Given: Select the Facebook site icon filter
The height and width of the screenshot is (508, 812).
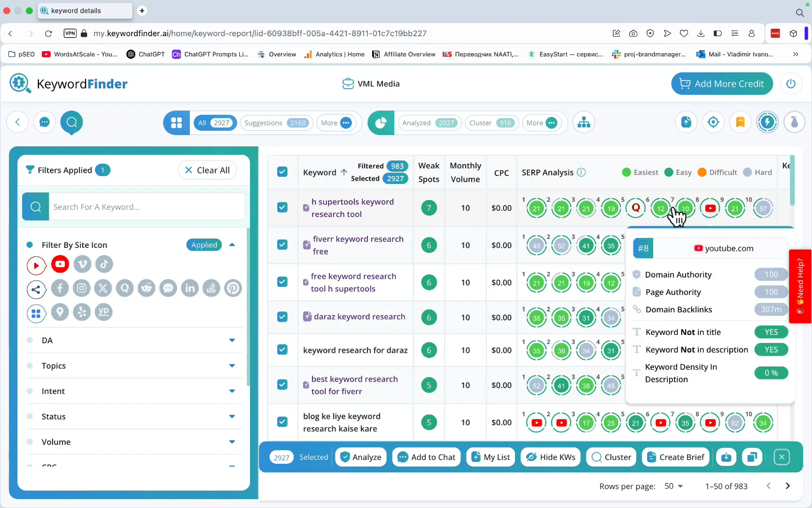Looking at the screenshot, I should point(60,288).
